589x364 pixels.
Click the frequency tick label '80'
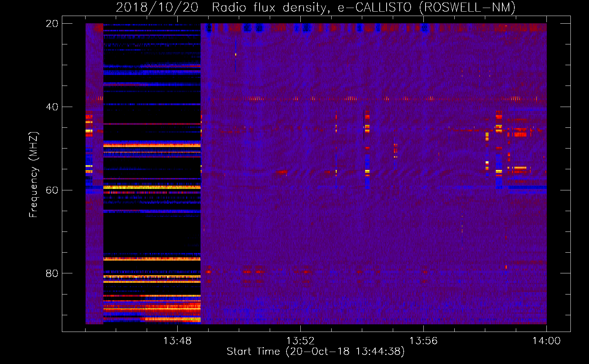tap(52, 273)
